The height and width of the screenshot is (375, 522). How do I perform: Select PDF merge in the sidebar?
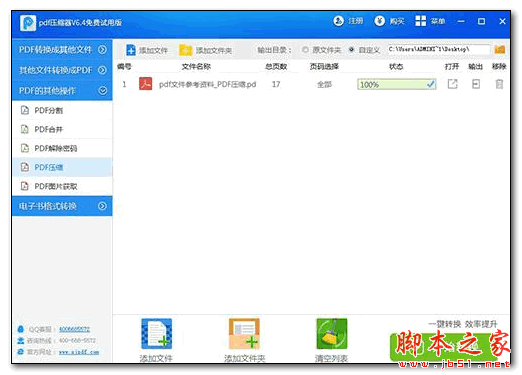pyautogui.click(x=62, y=129)
